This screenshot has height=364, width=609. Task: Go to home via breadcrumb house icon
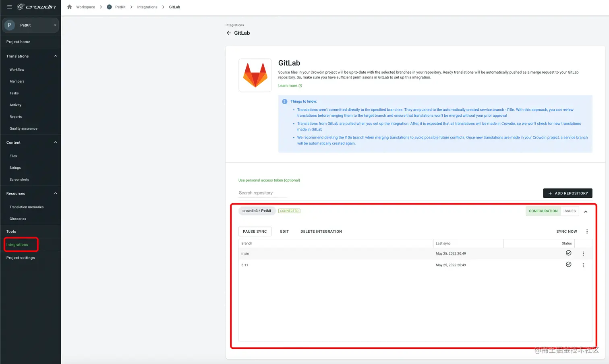coord(69,7)
